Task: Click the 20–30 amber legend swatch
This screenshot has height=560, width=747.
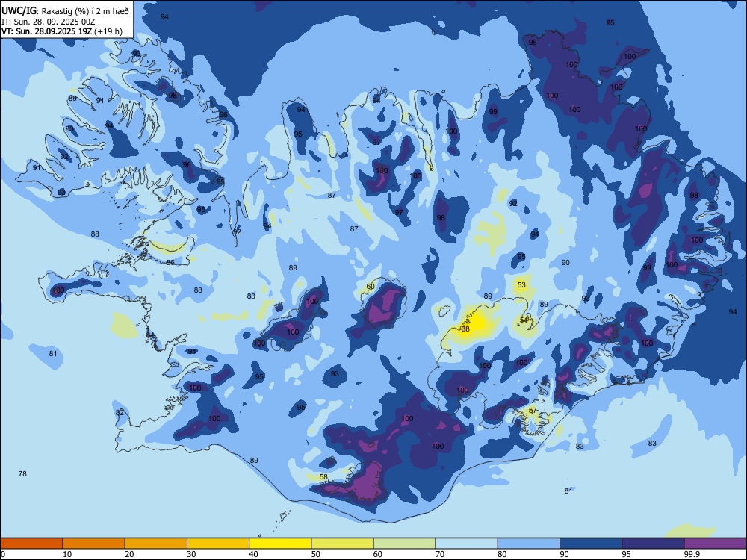Action: pos(156,544)
